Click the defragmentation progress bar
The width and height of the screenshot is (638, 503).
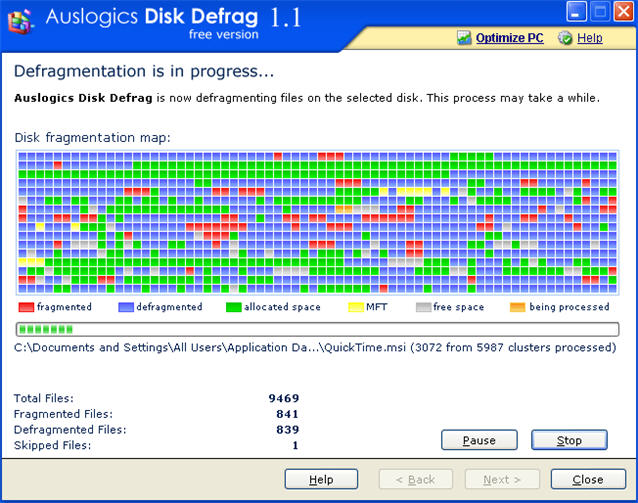317,329
